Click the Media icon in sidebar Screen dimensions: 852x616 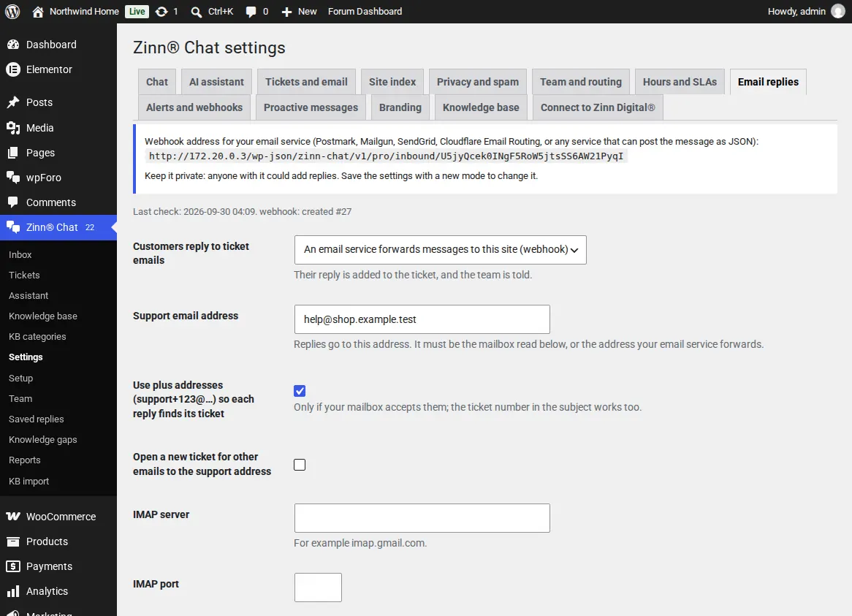tap(13, 128)
